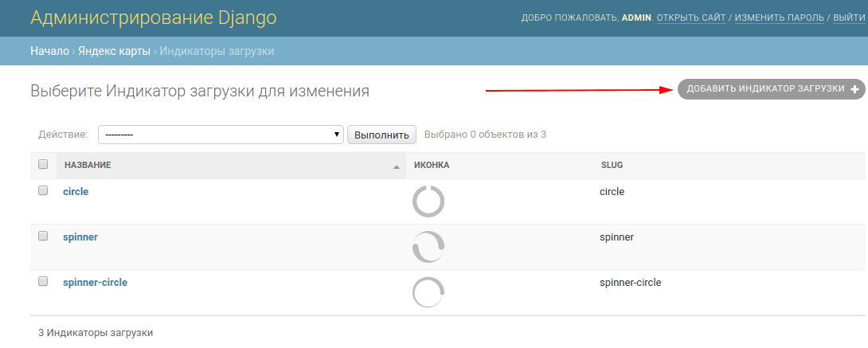Viewport: 868px width, 348px height.
Task: Click the slug cell reading spinner-circle
Action: (x=631, y=283)
